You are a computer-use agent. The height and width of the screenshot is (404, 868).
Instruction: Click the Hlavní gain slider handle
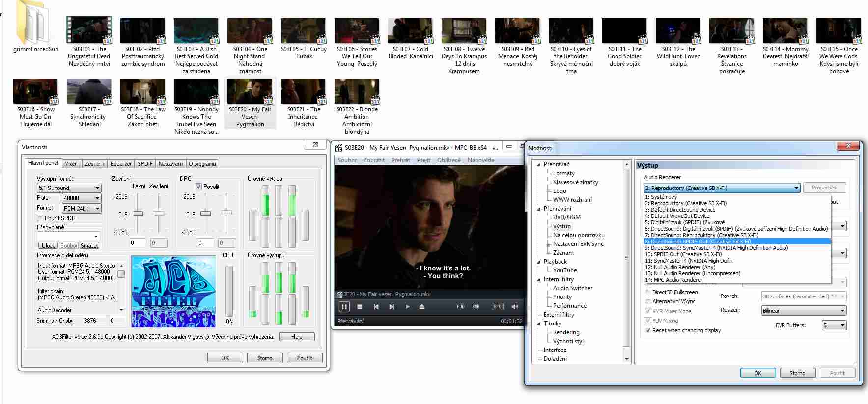[138, 214]
